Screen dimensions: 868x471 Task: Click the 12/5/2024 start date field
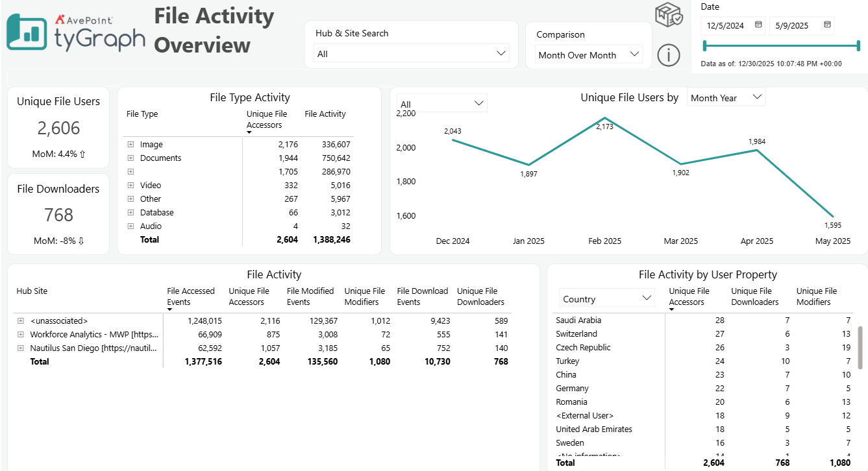click(x=727, y=26)
